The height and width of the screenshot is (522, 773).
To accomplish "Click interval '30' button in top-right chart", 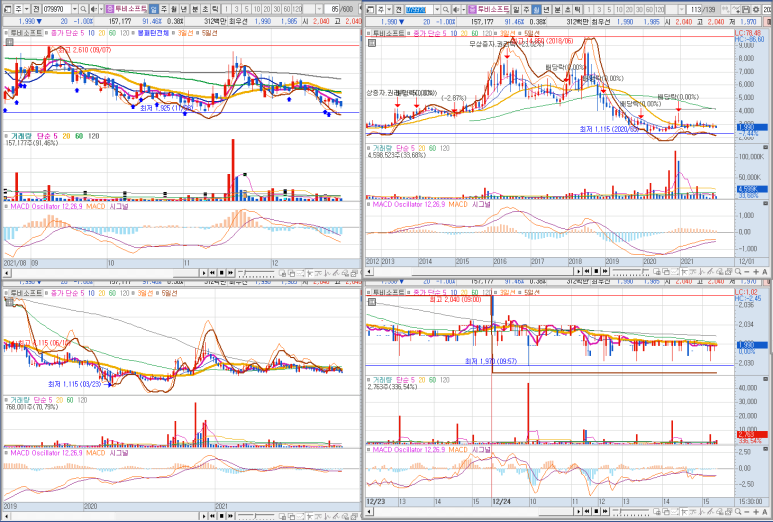I will tap(639, 9).
